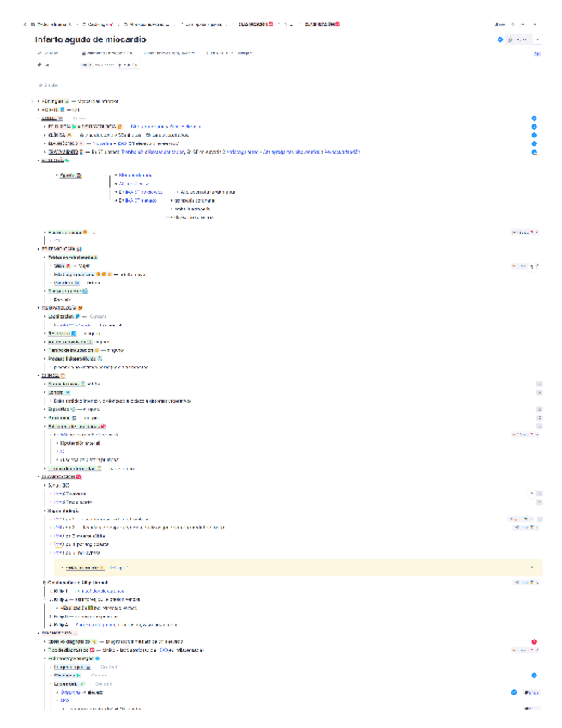Click the Sexo row

click(72, 266)
